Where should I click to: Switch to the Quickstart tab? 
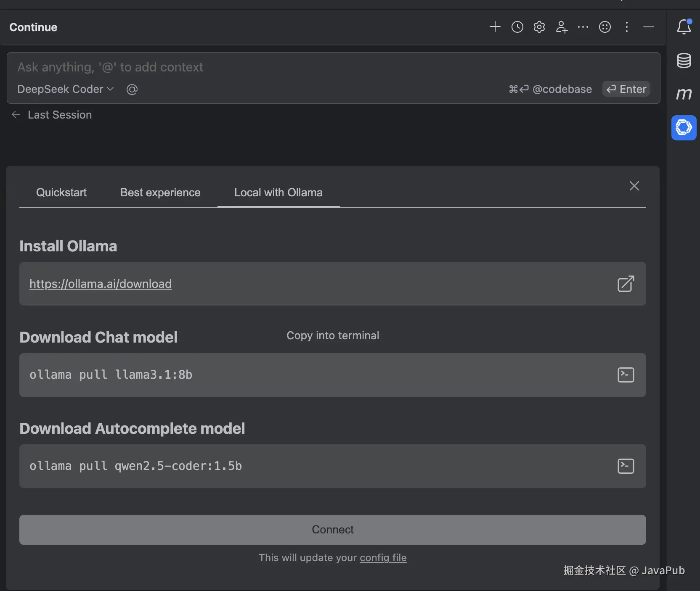[61, 193]
